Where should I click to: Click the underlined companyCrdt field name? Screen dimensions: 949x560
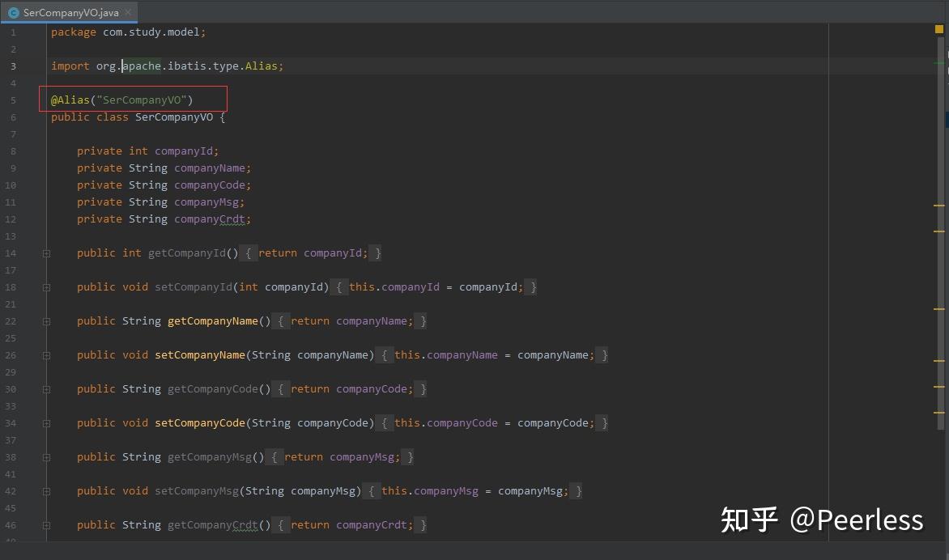(x=210, y=218)
